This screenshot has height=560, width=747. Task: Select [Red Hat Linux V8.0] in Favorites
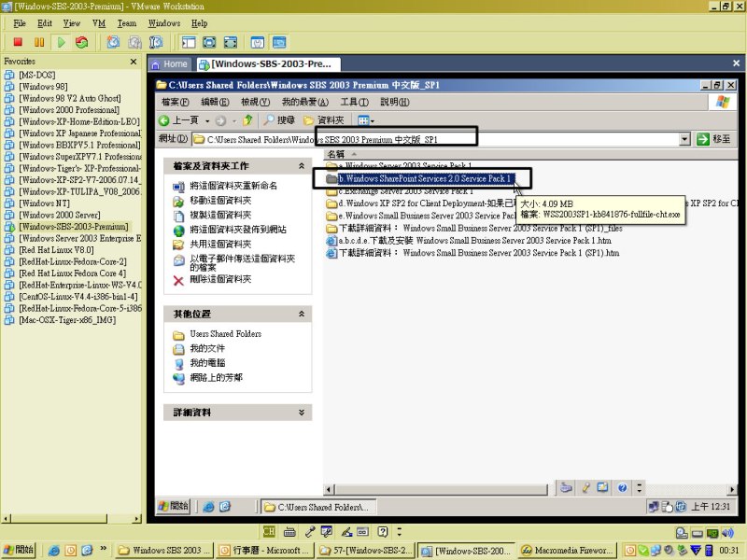tap(56, 250)
